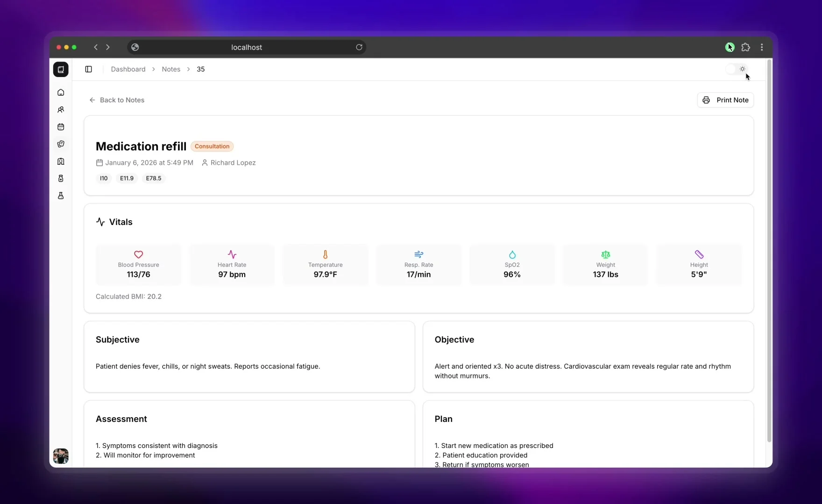
Task: Go to patients via the people icon
Action: (x=61, y=110)
